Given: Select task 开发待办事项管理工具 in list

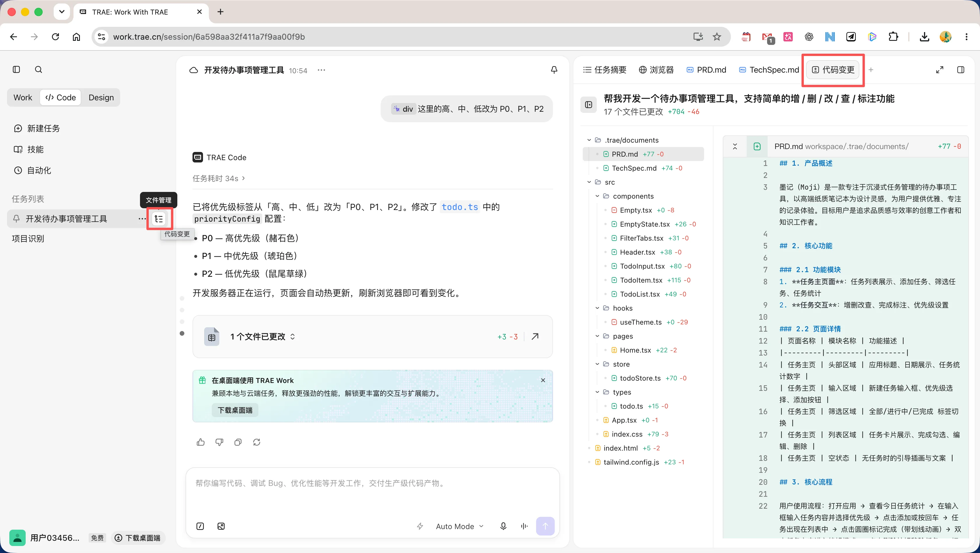Looking at the screenshot, I should pyautogui.click(x=66, y=219).
